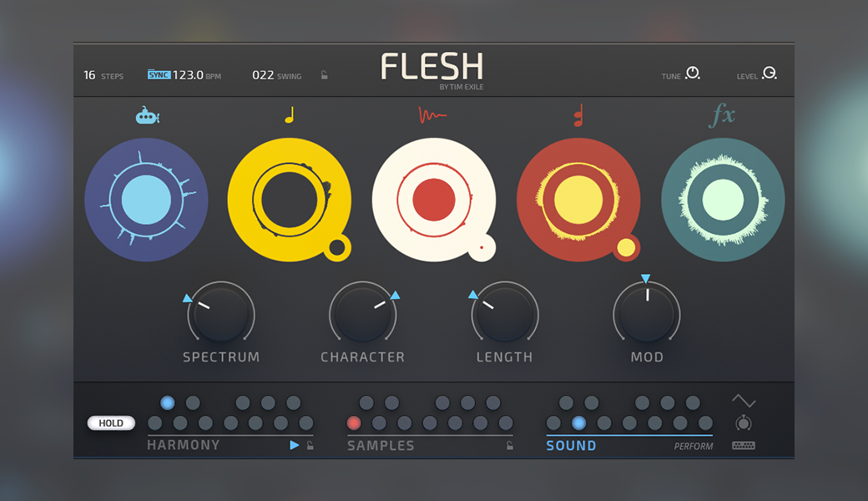This screenshot has width=868, height=501.
Task: Click the small white dot on the Sample circle
Action: point(482,247)
